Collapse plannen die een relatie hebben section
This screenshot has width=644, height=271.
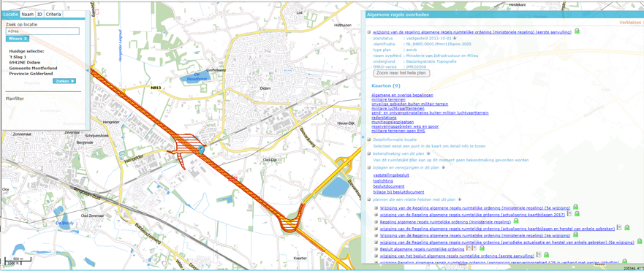click(369, 199)
